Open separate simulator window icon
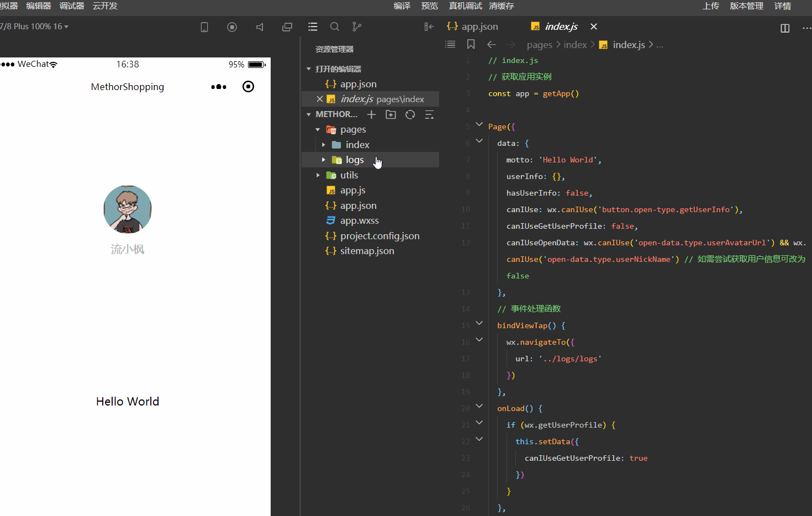Viewport: 812px width, 516px height. (287, 27)
